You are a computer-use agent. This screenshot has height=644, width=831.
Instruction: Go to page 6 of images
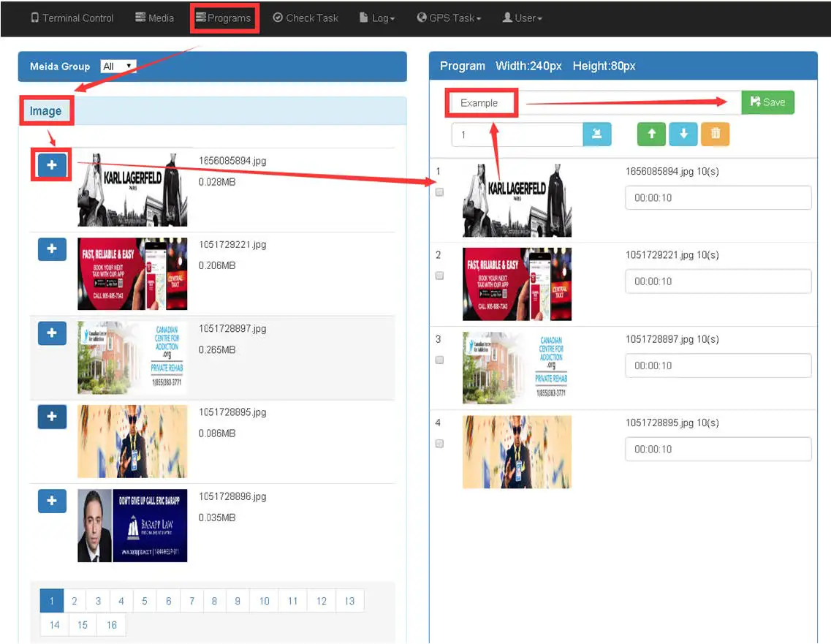click(x=169, y=601)
